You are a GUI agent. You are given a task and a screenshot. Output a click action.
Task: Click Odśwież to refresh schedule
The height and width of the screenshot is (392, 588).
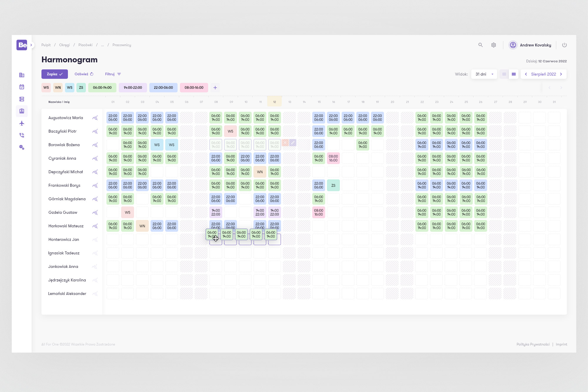84,74
